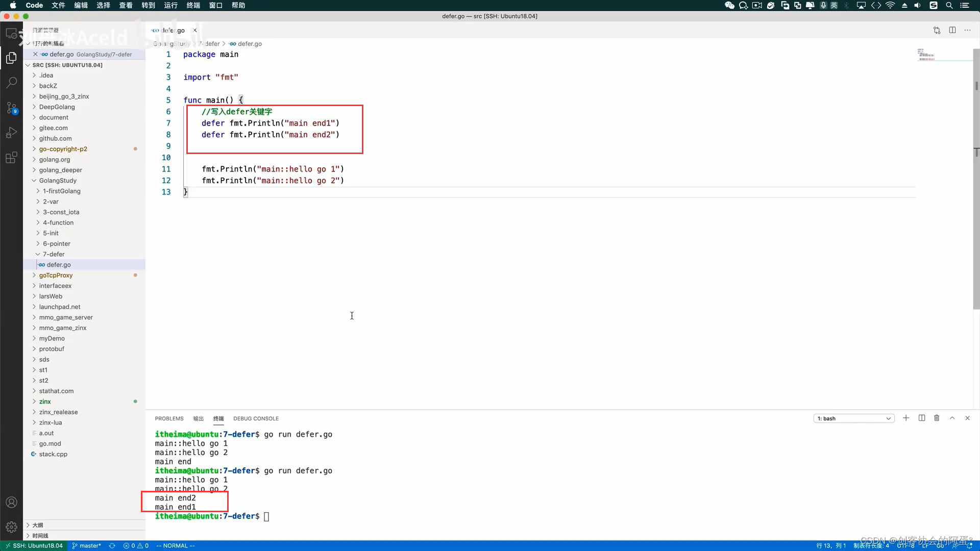Open the editor More Actions menu
The width and height of the screenshot is (980, 551).
[968, 30]
